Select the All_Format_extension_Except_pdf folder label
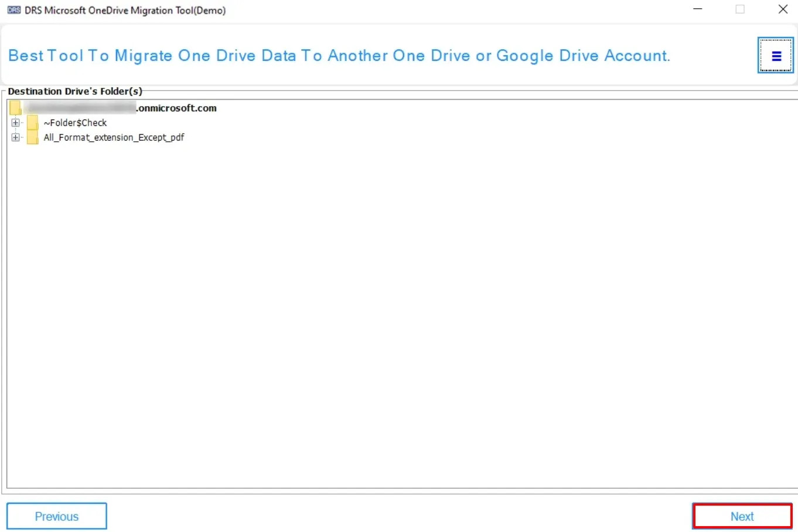The height and width of the screenshot is (532, 798). [114, 138]
